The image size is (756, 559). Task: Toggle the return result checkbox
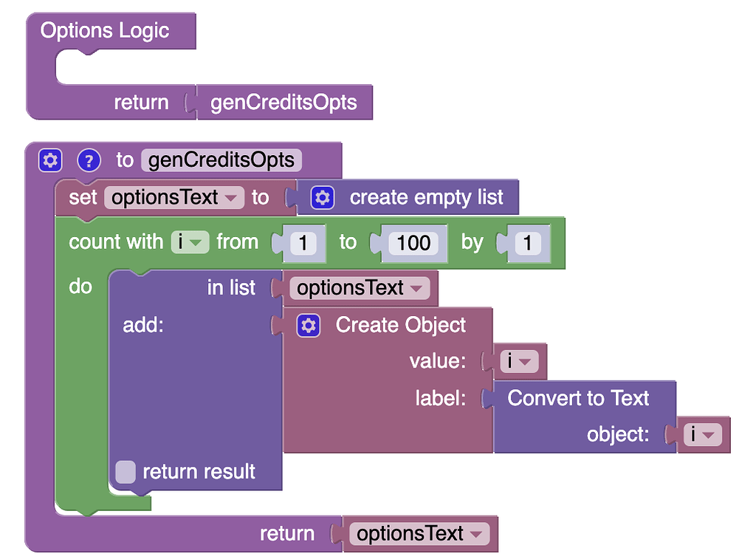point(126,472)
